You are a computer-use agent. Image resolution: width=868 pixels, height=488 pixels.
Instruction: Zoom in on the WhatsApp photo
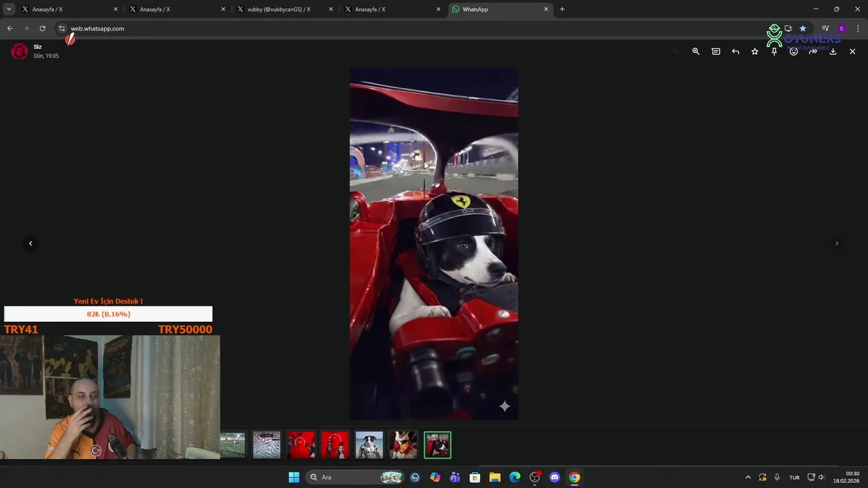pos(696,52)
